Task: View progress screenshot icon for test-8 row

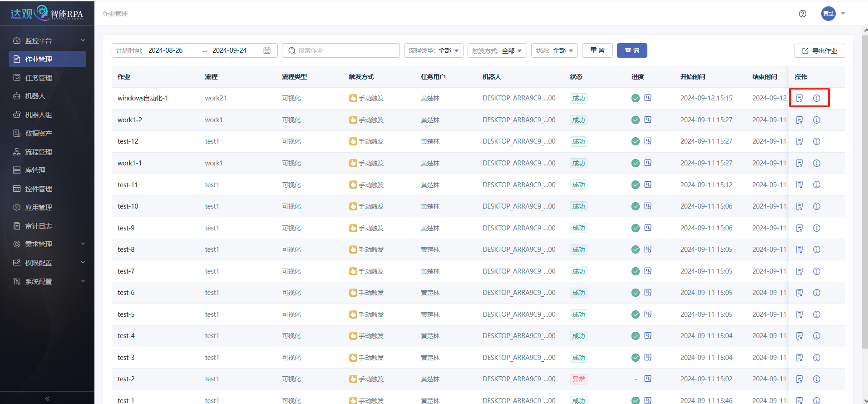Action: [648, 249]
